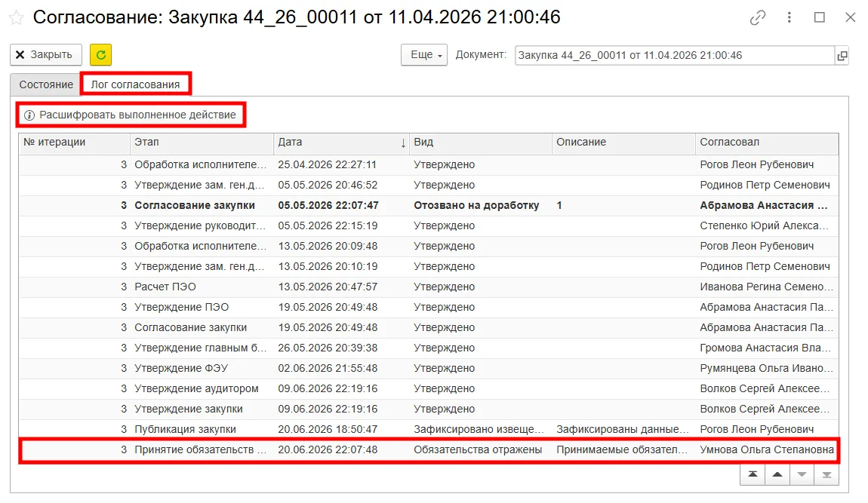Viewport: 868px width, 503px height.
Task: Click the Иванова Регина approver cell
Action: coord(767,287)
